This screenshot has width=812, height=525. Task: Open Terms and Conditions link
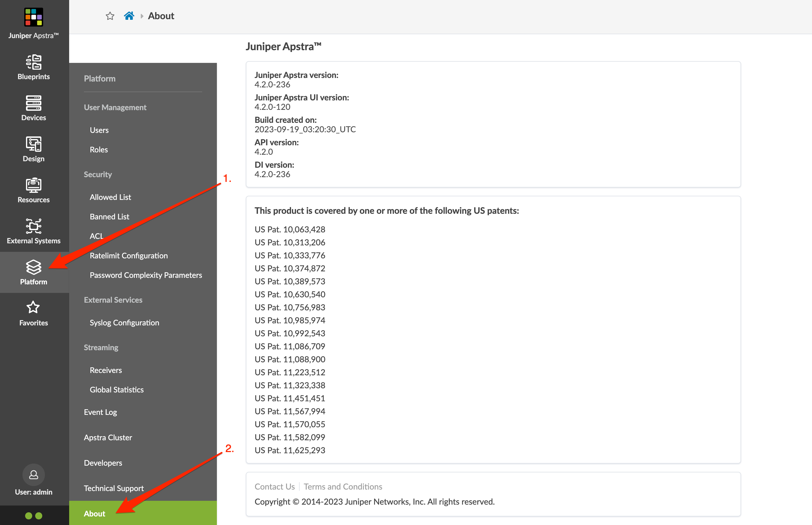[x=342, y=487]
